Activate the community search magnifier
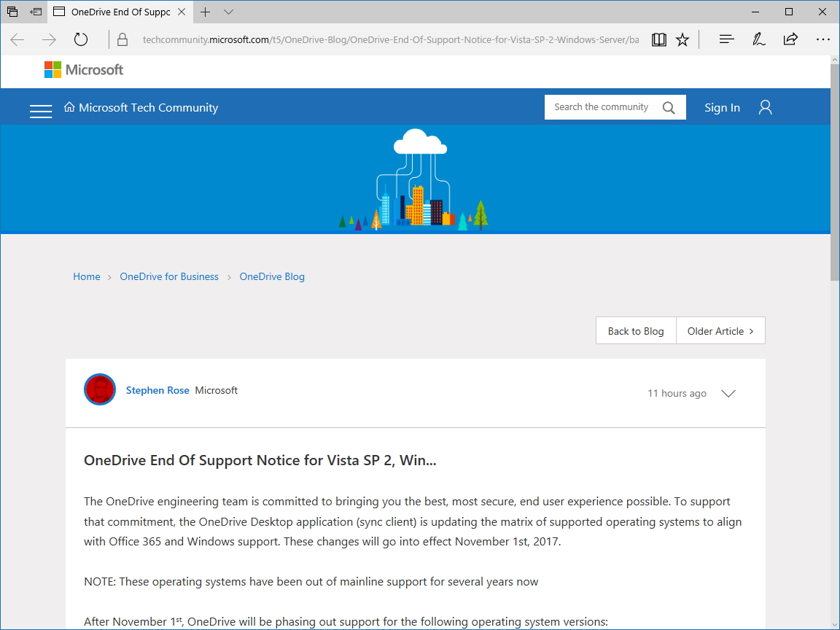This screenshot has height=630, width=840. pyautogui.click(x=669, y=106)
